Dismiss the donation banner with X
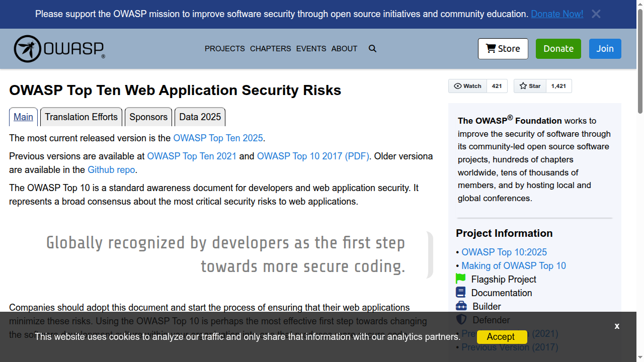The image size is (644, 362). point(596,14)
